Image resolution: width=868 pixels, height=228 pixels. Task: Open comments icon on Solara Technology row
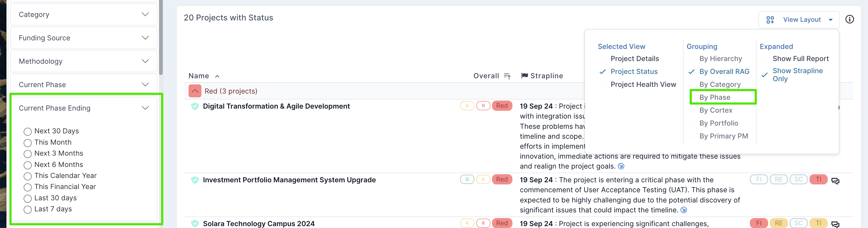[835, 224]
